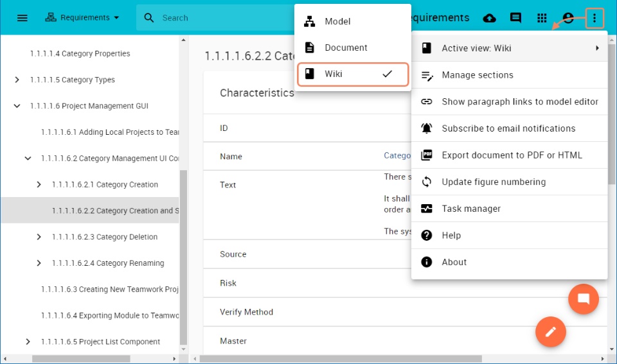Select Export document to PDF or HTML
This screenshot has width=617, height=364.
click(x=509, y=155)
